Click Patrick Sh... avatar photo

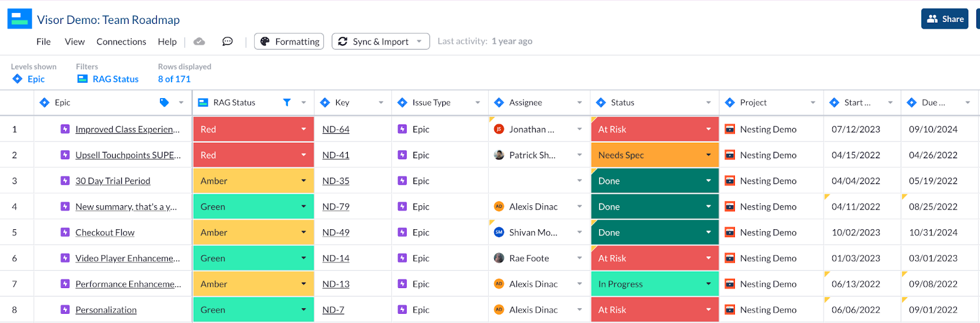pyautogui.click(x=499, y=155)
